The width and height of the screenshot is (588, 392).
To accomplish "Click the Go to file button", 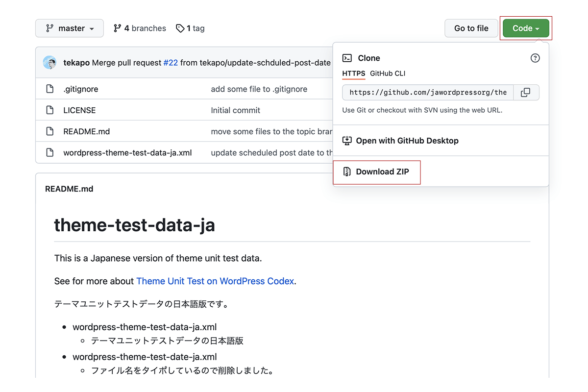I will (471, 28).
